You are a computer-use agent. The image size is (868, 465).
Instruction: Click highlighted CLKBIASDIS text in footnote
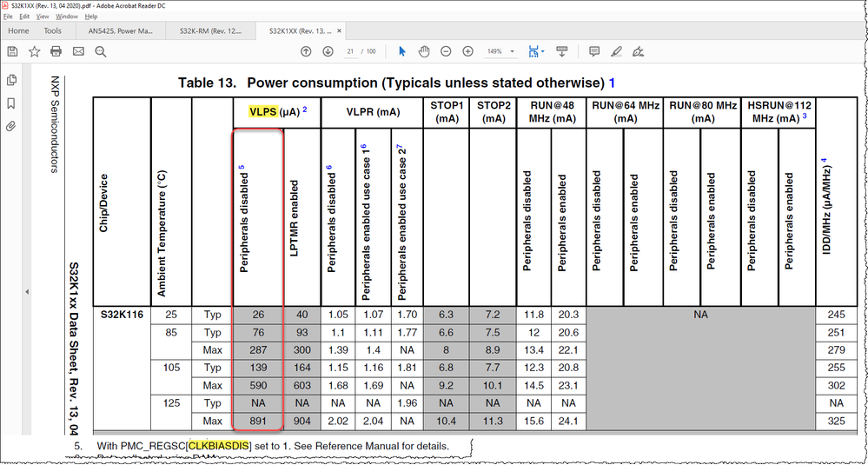(219, 446)
